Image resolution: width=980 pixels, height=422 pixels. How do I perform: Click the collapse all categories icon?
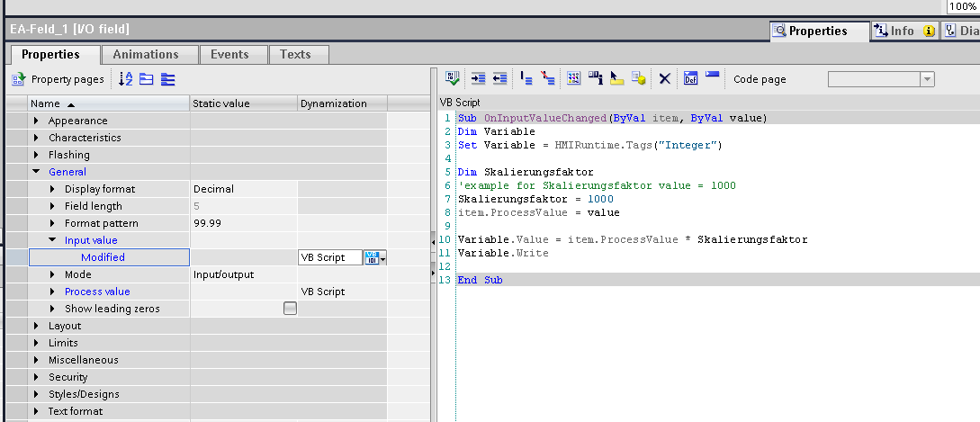pos(147,79)
